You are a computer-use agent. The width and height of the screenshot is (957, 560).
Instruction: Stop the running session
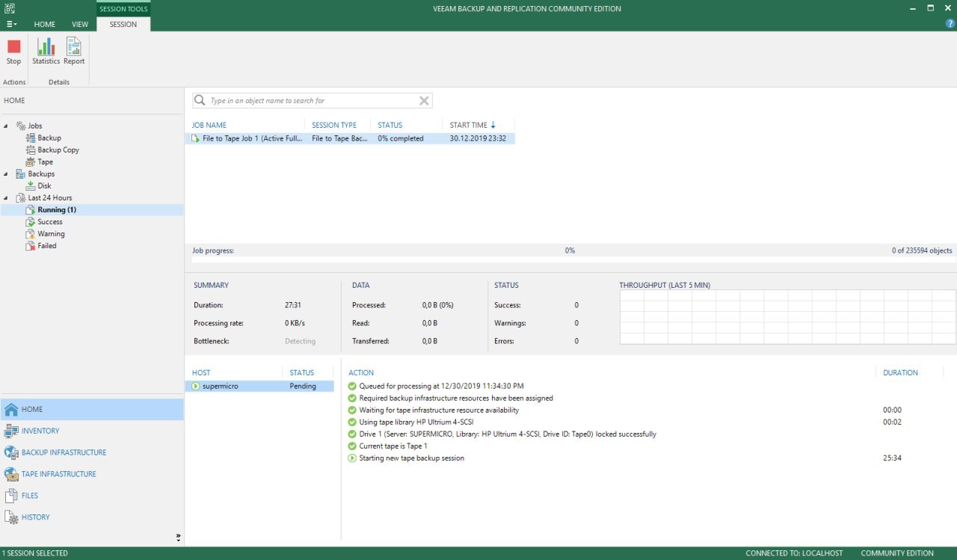click(13, 52)
